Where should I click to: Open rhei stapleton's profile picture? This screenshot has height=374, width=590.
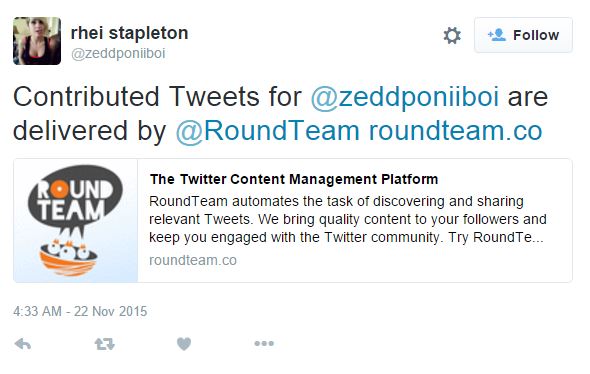pos(37,41)
